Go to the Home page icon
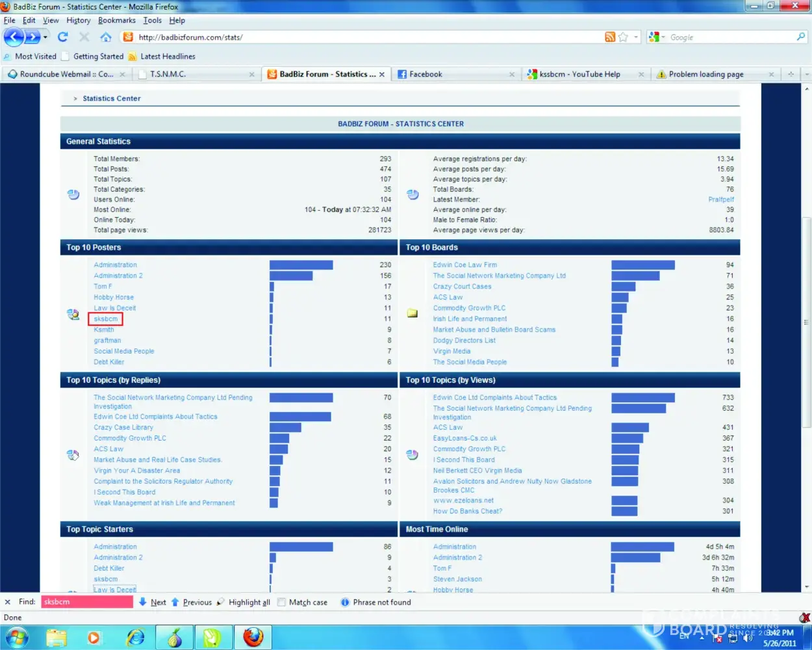This screenshot has width=812, height=650. tap(106, 37)
